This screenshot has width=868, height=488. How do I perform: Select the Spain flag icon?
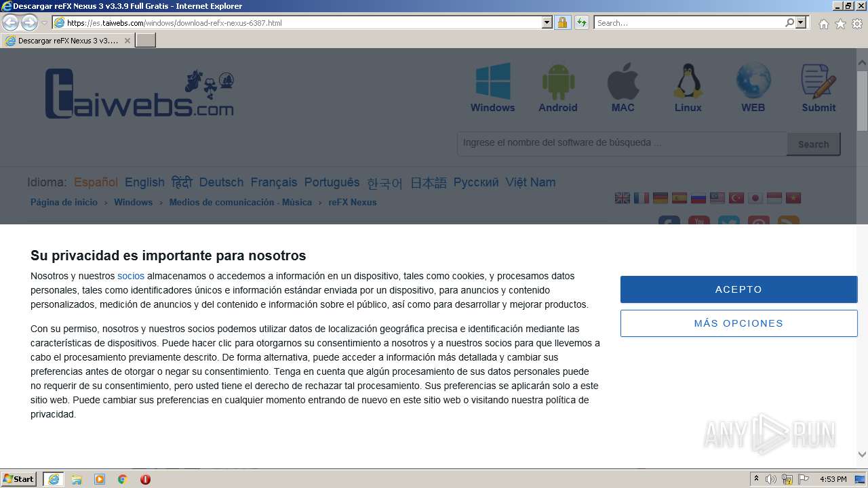point(679,198)
